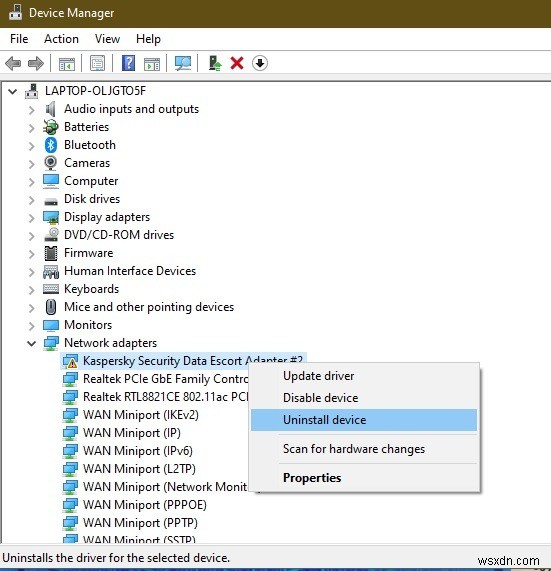Click the Firmware chip icon
This screenshot has width=551, height=571.
51,253
